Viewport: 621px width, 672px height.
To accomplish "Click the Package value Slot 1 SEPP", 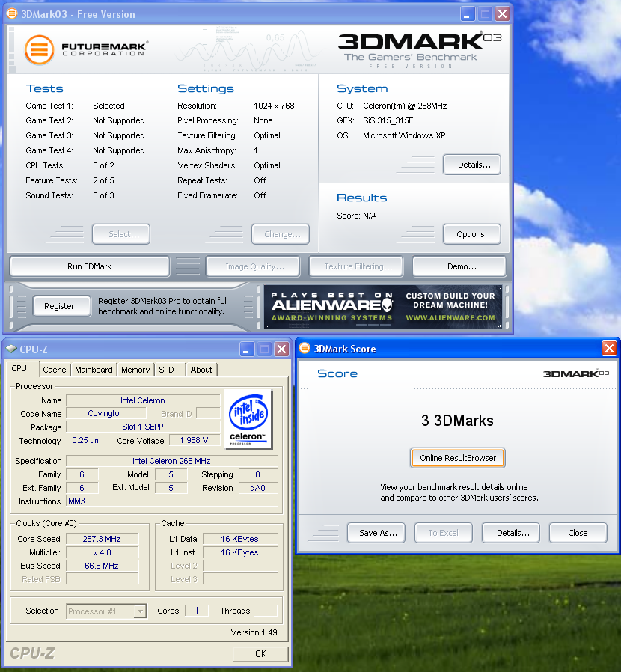I will (143, 427).
